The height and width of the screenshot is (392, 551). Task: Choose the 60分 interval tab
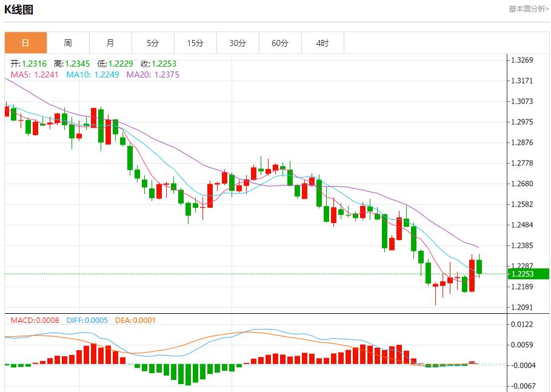coord(280,43)
